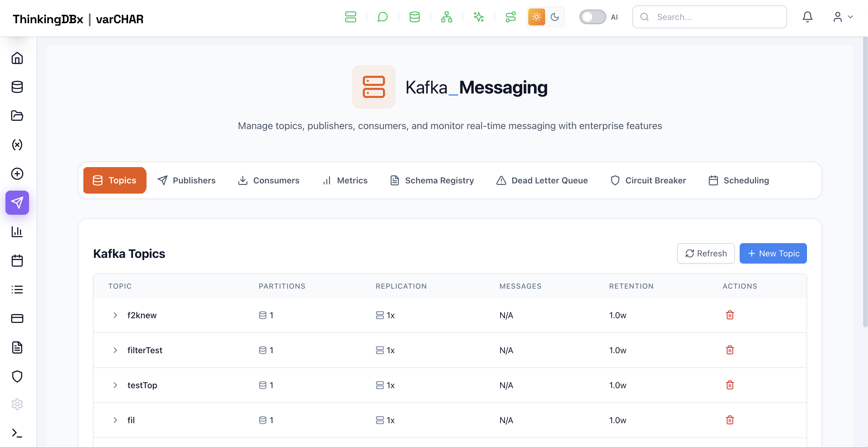Image resolution: width=868 pixels, height=447 pixels.
Task: Open the Dead Letter Queue tab
Action: pos(542,180)
